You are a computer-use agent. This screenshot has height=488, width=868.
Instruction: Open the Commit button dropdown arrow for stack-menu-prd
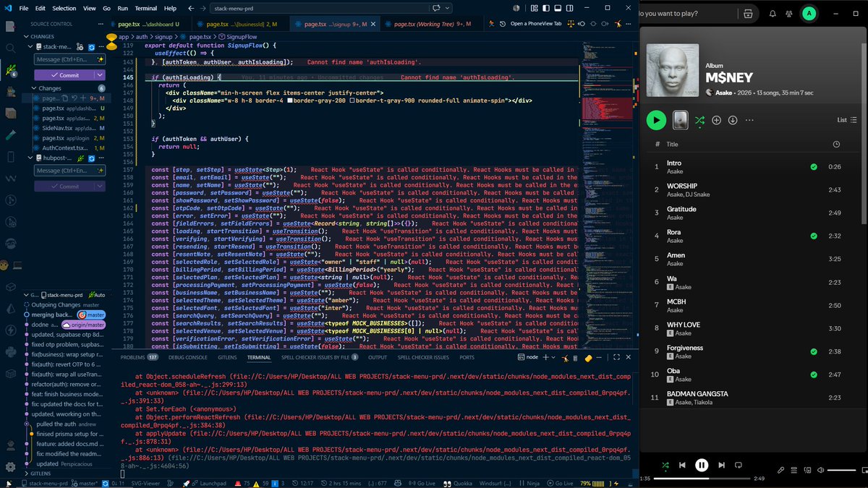(99, 75)
